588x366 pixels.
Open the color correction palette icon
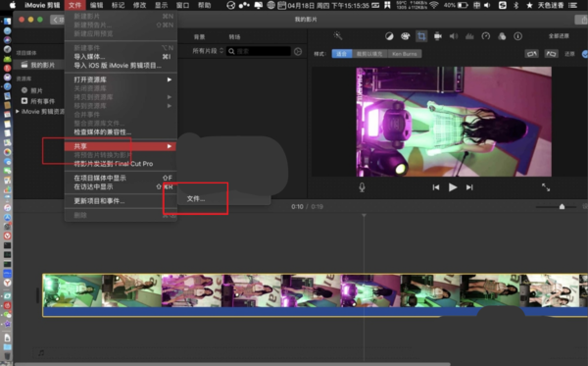(406, 36)
